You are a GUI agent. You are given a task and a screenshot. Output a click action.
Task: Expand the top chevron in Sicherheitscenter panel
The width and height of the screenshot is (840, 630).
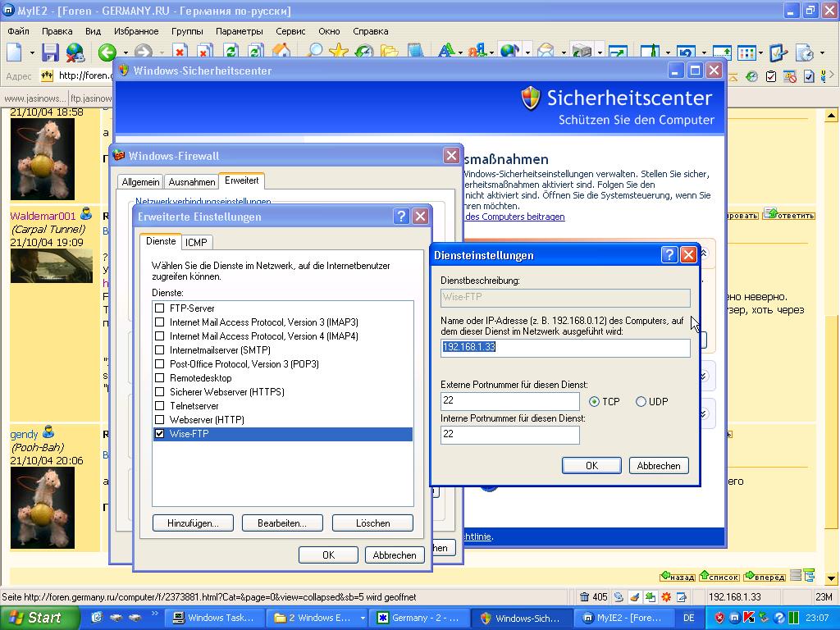pyautogui.click(x=703, y=253)
